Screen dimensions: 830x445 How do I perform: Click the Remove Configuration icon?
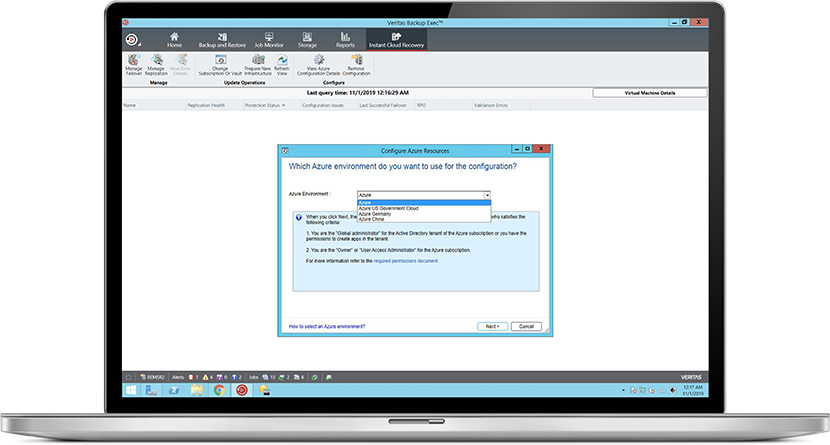[x=356, y=65]
